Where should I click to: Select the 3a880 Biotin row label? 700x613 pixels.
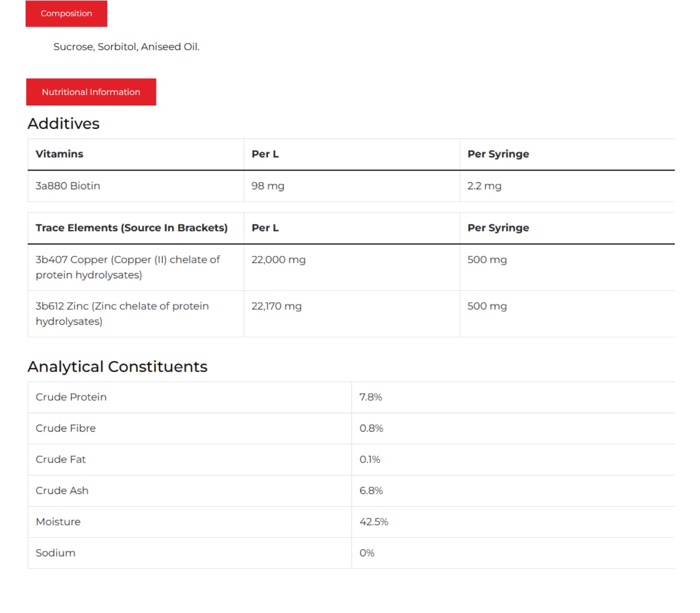(x=68, y=186)
